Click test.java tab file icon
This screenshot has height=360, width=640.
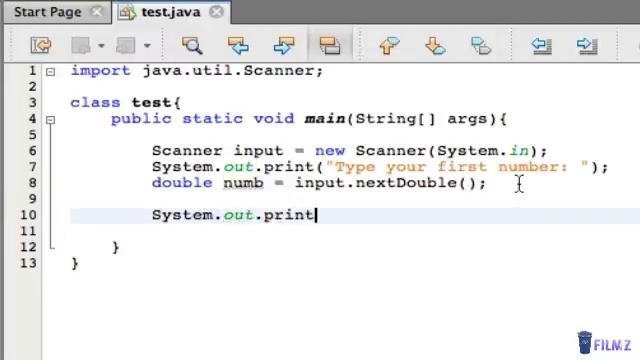tap(127, 12)
